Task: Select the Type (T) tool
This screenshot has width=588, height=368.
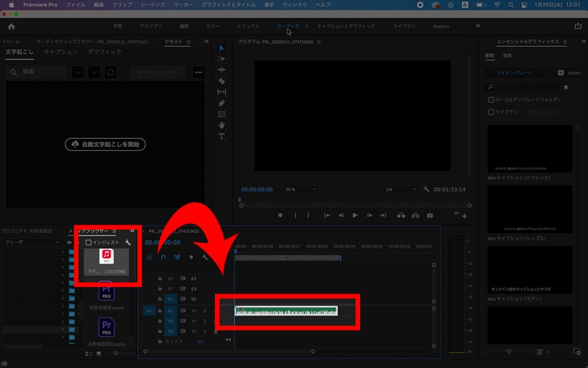Action: [222, 136]
